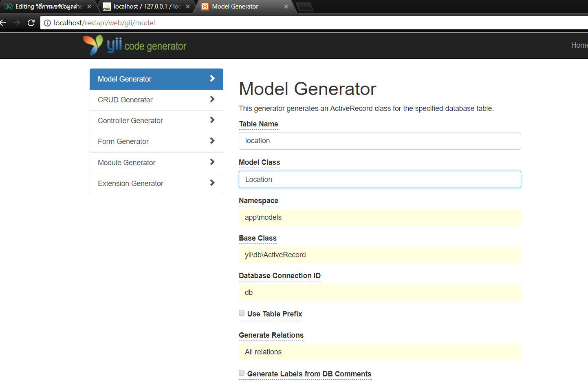Enable Generate Labels from DB Comments checkbox
The width and height of the screenshot is (588, 387).
[x=242, y=373]
